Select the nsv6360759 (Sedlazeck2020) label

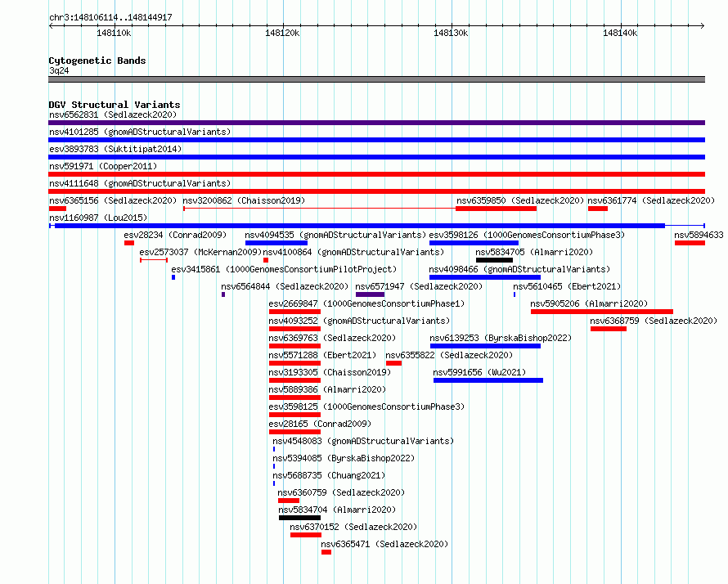[341, 492]
